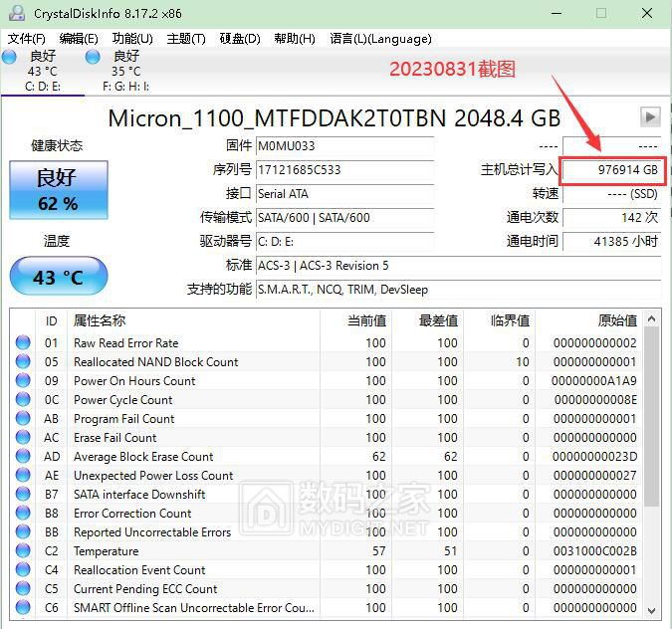
Task: Click the interface field Serial ATA
Action: pos(345,194)
